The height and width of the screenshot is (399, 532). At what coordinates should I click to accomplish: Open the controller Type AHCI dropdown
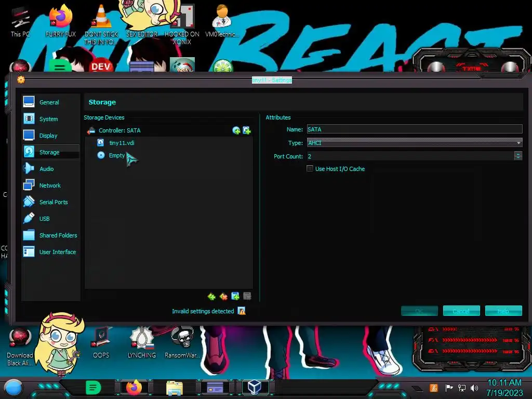tap(414, 143)
